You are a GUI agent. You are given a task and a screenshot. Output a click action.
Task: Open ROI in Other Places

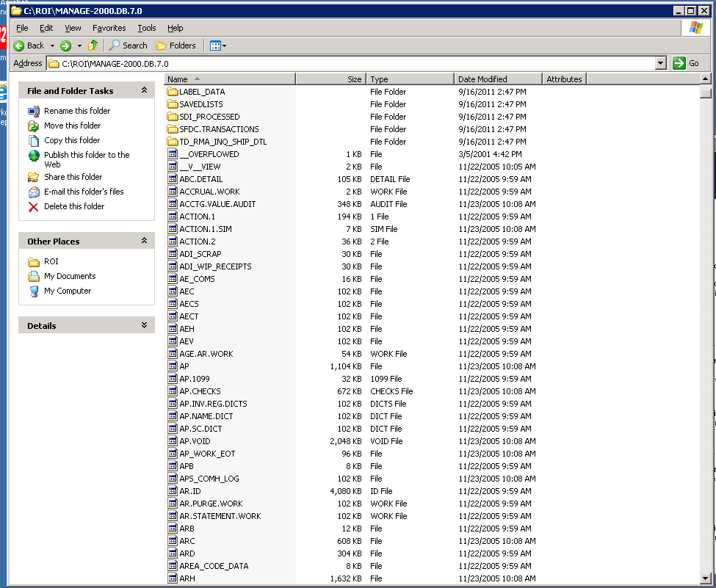tap(51, 261)
